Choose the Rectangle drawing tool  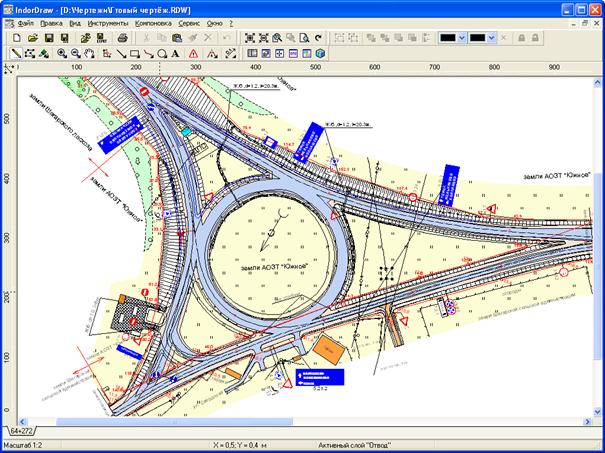(x=135, y=53)
